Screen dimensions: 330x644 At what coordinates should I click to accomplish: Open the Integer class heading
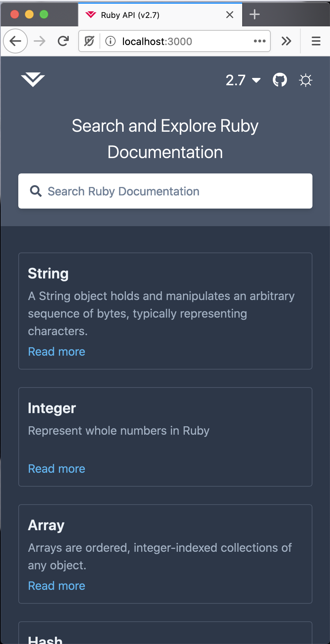click(52, 408)
